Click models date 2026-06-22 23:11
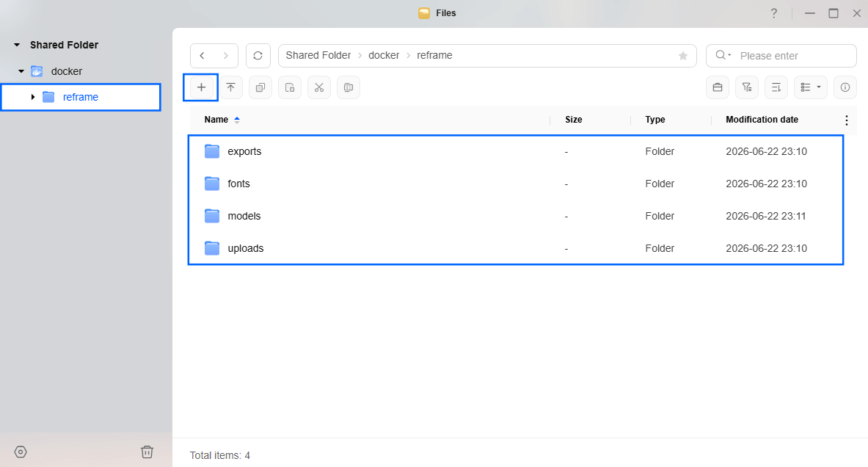Viewport: 868px width, 467px height. click(x=765, y=216)
